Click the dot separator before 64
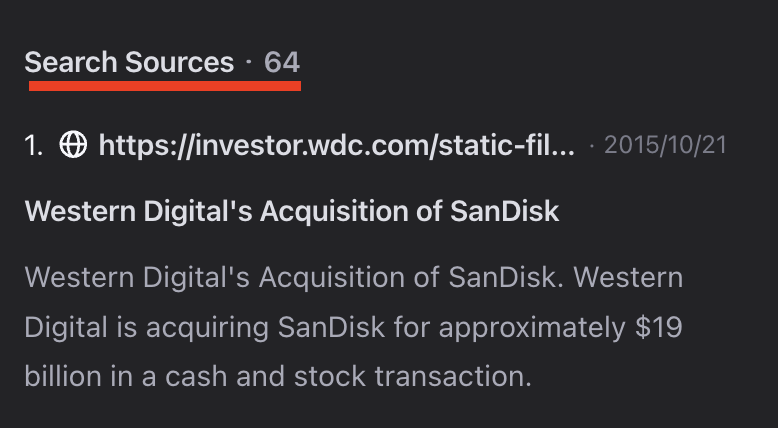This screenshot has width=778, height=428. [x=248, y=63]
